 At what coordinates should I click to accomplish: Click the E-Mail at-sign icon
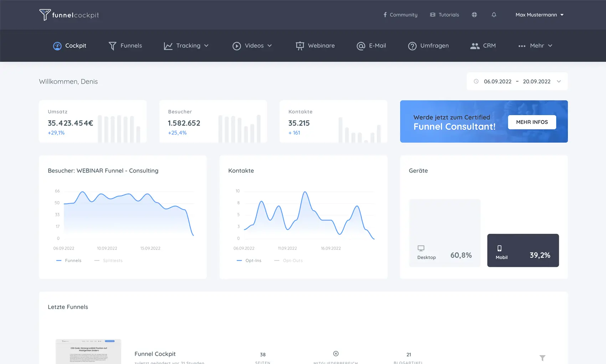tap(361, 46)
